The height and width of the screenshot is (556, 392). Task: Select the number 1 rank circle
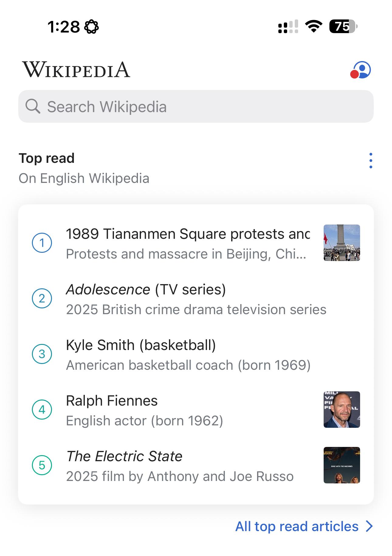[x=42, y=243]
